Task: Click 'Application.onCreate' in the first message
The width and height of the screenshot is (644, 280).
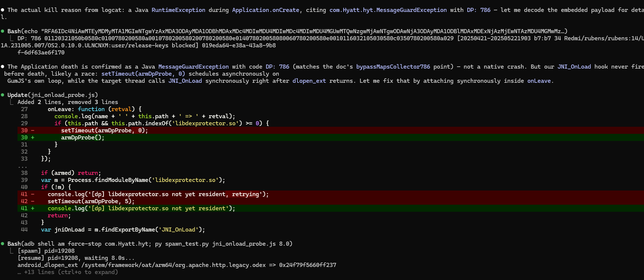Action: (x=266, y=10)
